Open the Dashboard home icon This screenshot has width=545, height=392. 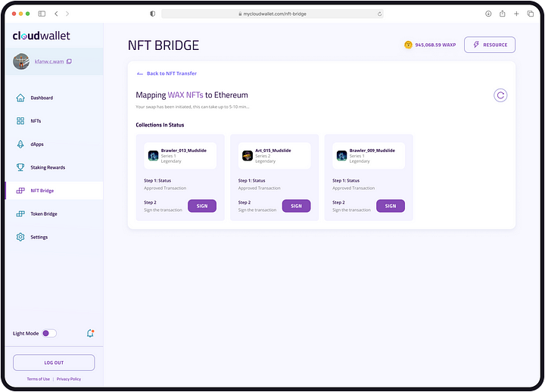pos(20,98)
